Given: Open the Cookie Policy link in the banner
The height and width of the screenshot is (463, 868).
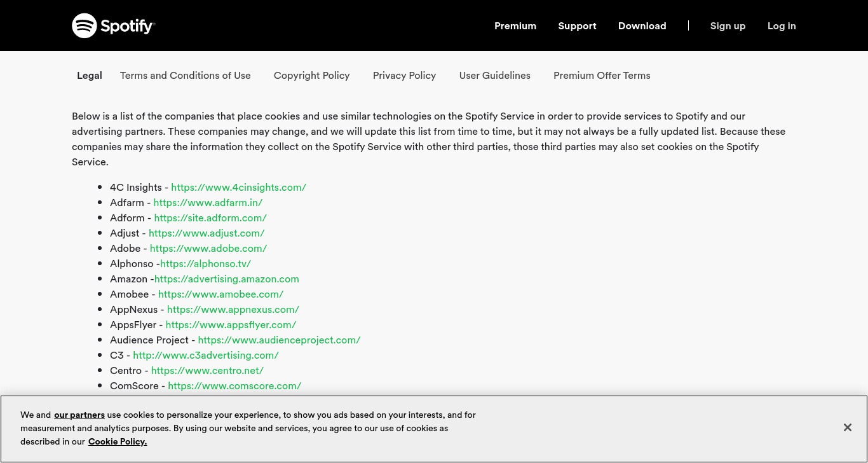Looking at the screenshot, I should [118, 441].
